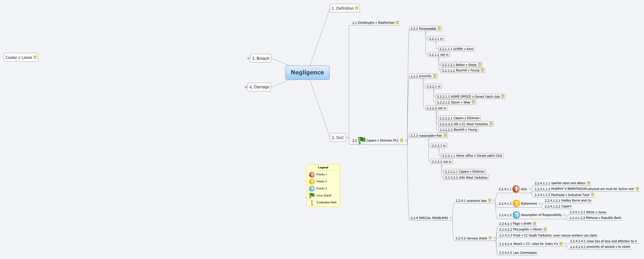Select the Hedley Byrne and Co topic
644x259 pixels.
(x=568, y=200)
